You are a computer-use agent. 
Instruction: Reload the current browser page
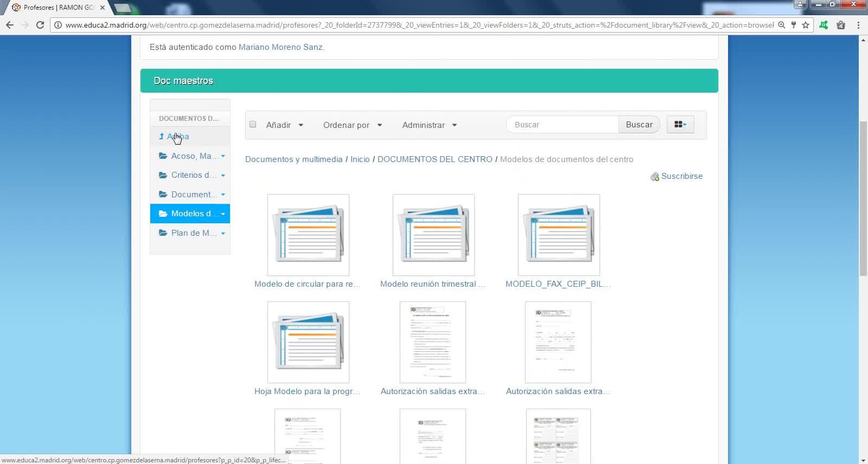click(x=40, y=25)
